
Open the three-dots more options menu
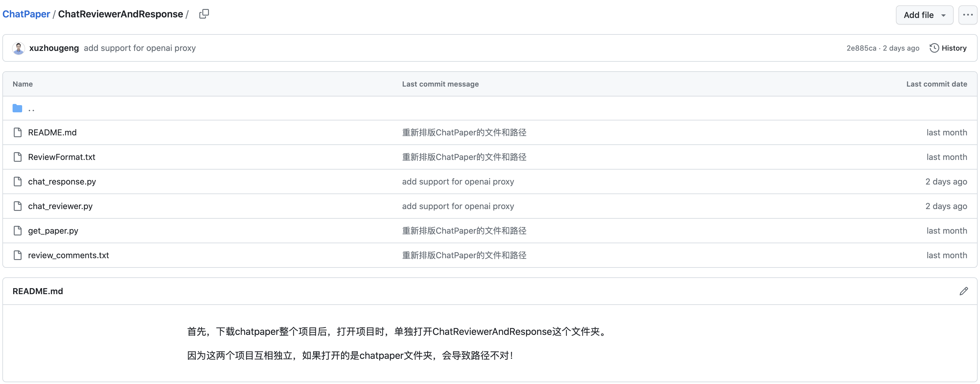pos(967,15)
